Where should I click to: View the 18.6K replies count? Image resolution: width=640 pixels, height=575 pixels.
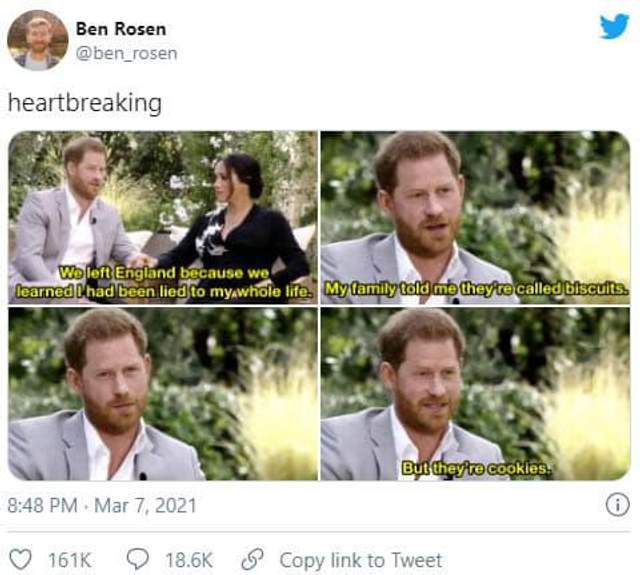click(189, 560)
